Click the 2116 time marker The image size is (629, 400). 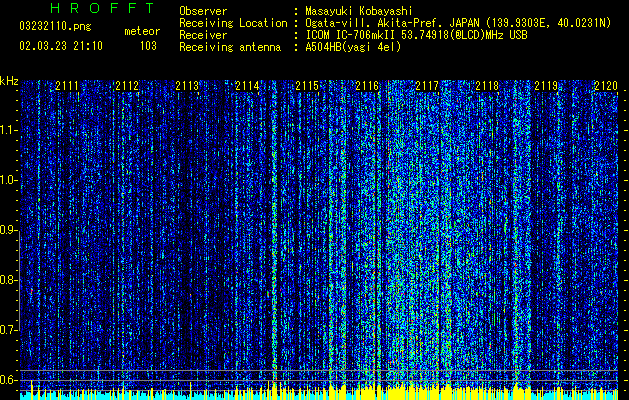pos(367,86)
